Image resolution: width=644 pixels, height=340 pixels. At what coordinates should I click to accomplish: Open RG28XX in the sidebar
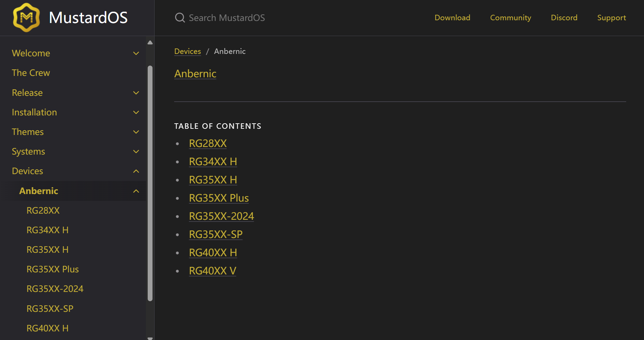[43, 211]
